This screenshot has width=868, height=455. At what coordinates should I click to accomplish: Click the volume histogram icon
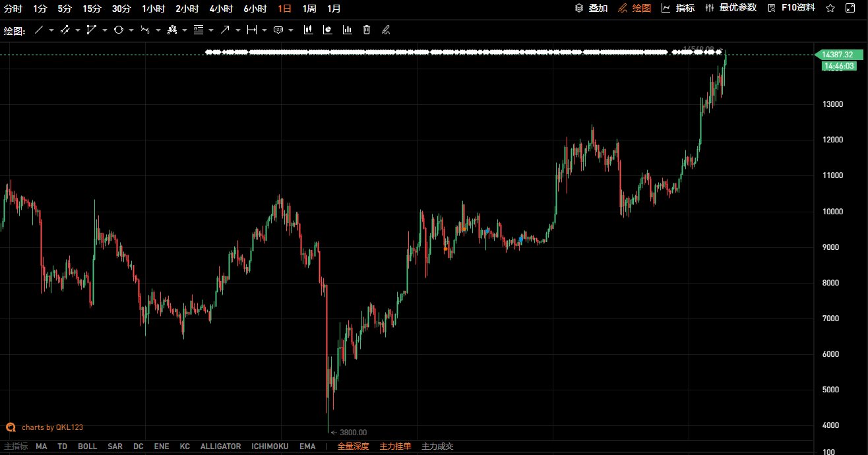point(349,30)
